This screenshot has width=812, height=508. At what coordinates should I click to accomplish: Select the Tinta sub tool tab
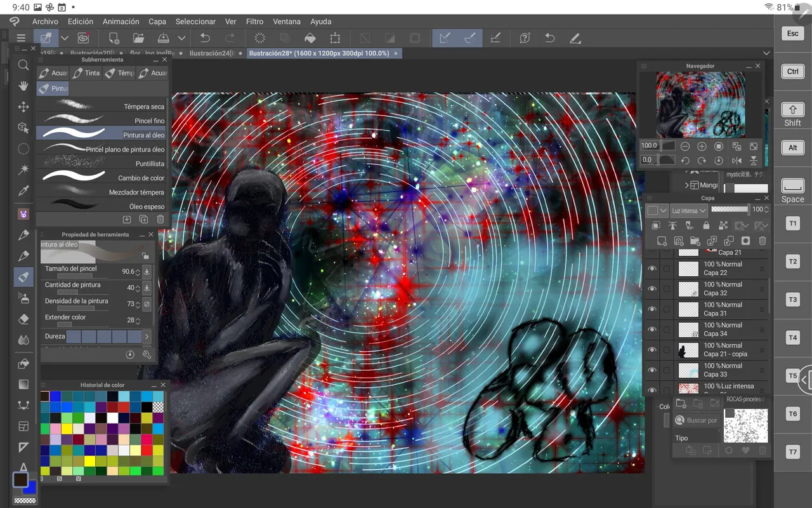pyautogui.click(x=86, y=73)
